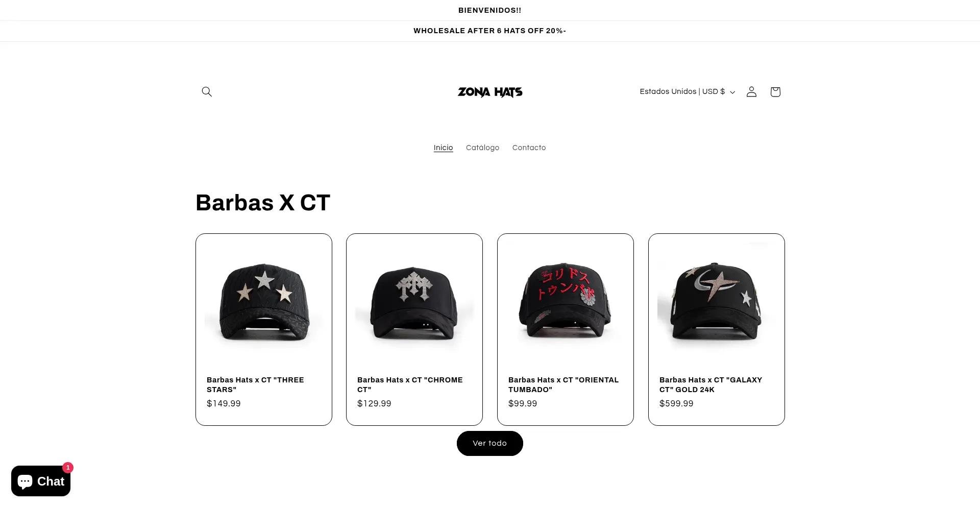Open the Oriental Tumbado hat title link

[x=563, y=384]
